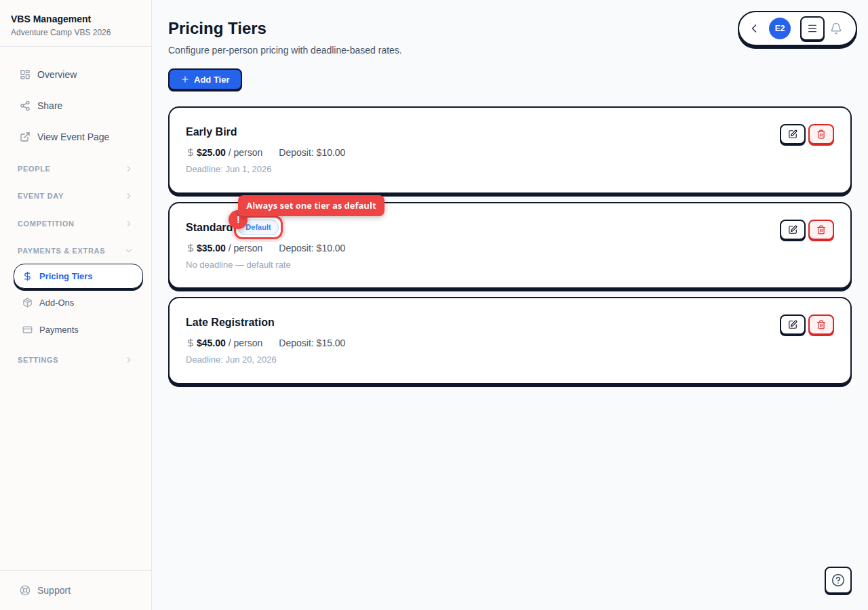Image resolution: width=868 pixels, height=610 pixels.
Task: Click the Add Tier button
Action: tap(205, 79)
